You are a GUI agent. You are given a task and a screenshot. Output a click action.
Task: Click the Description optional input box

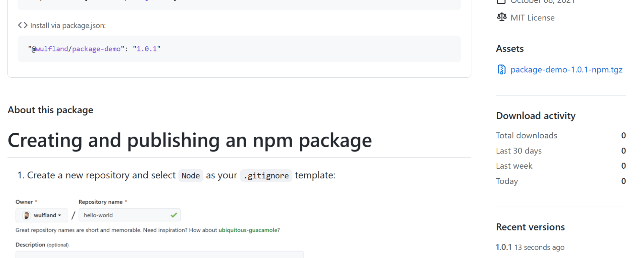pos(159,255)
